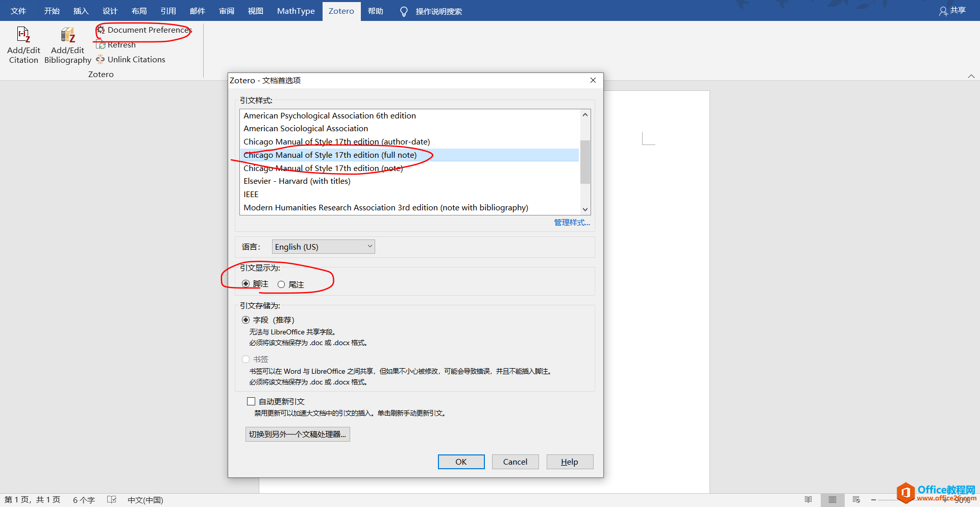Select the 尾注 (endnote) radio button
This screenshot has height=507, width=980.
click(281, 284)
